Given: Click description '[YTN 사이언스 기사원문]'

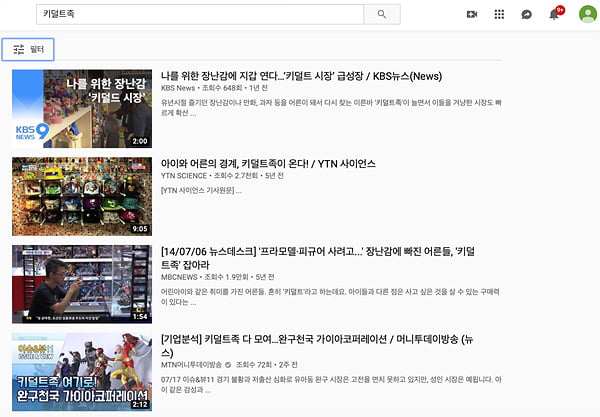Looking at the screenshot, I should (201, 191).
